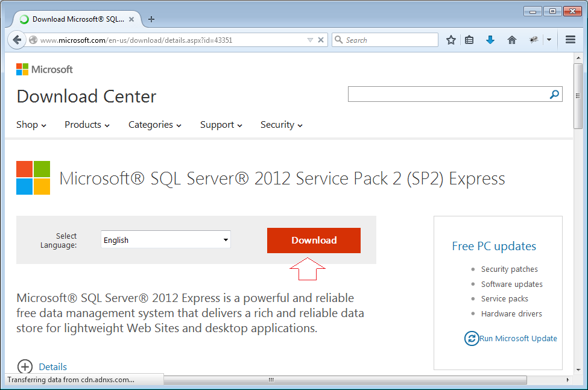Click the large Microsoft four-color logo by title

33,178
